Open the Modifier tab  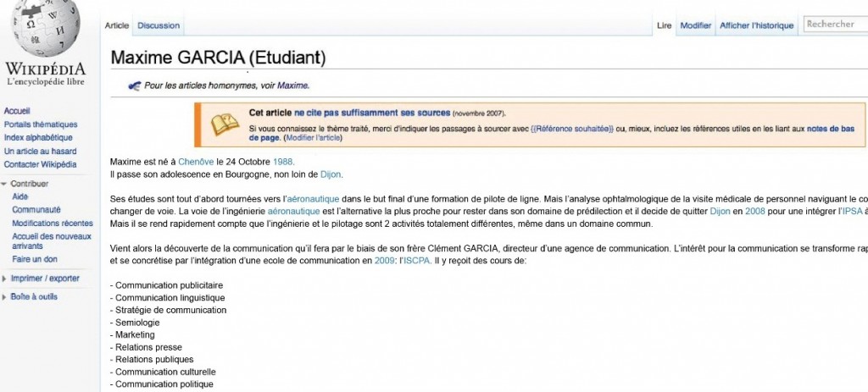695,25
